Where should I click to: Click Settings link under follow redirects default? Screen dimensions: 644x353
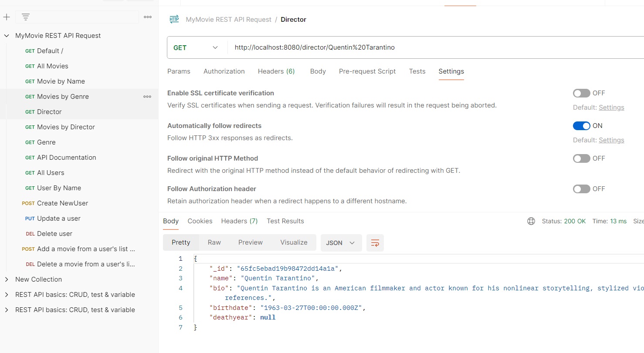point(611,140)
